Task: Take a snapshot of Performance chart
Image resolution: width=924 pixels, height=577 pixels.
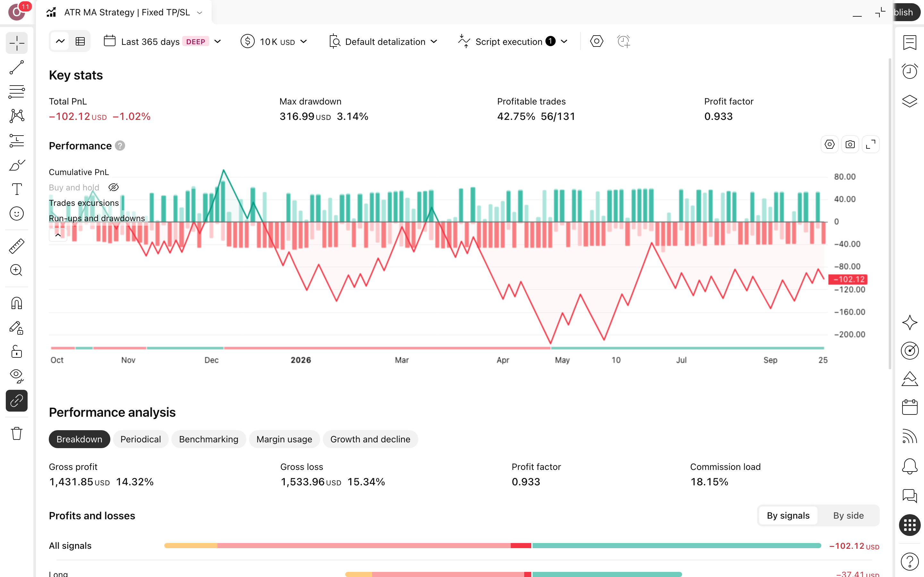Action: pyautogui.click(x=850, y=144)
